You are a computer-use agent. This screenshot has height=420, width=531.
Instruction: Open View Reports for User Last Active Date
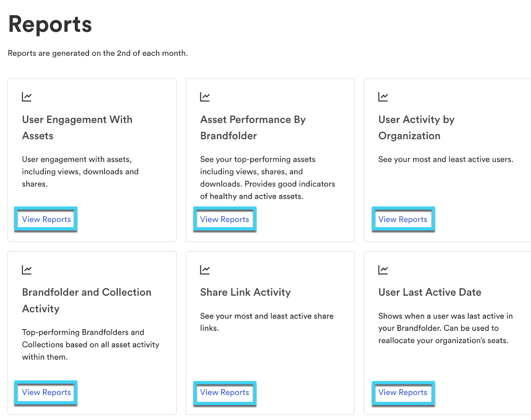[x=403, y=392]
